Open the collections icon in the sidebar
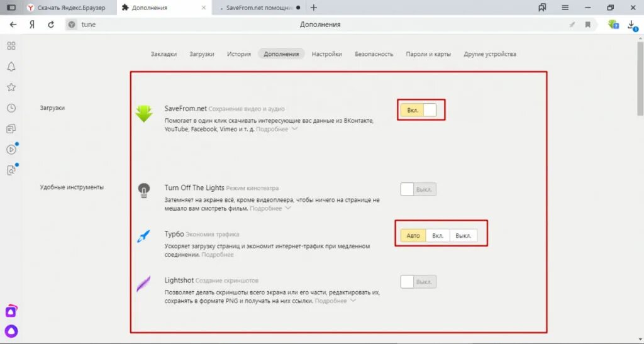This screenshot has height=344, width=644. pyautogui.click(x=11, y=129)
